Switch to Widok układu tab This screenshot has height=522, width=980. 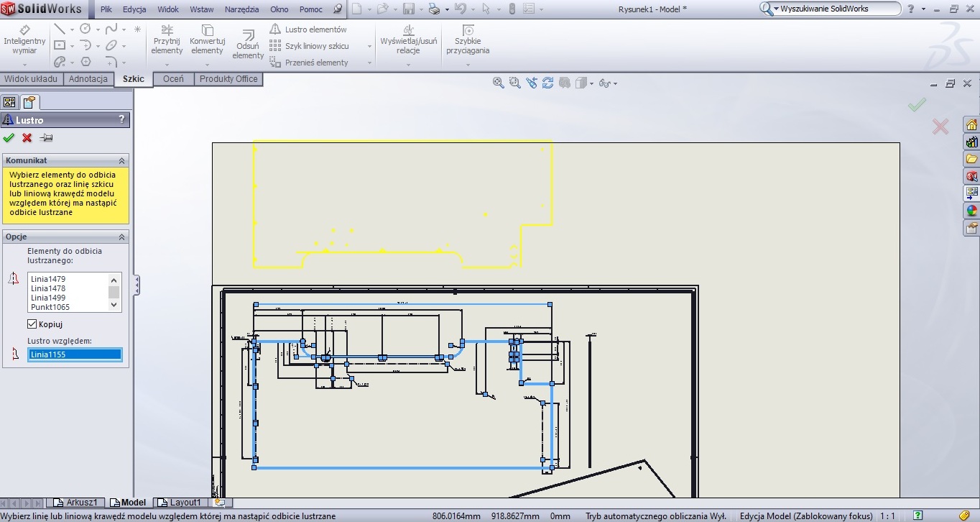[31, 79]
